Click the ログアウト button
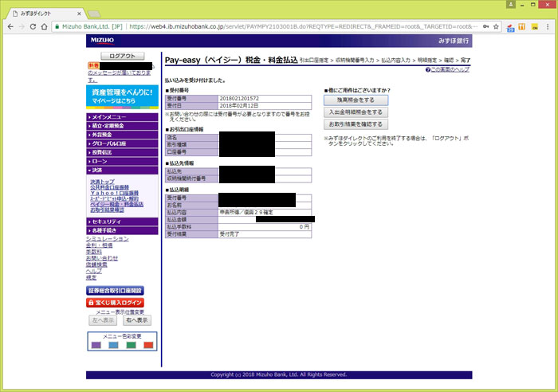 (123, 56)
